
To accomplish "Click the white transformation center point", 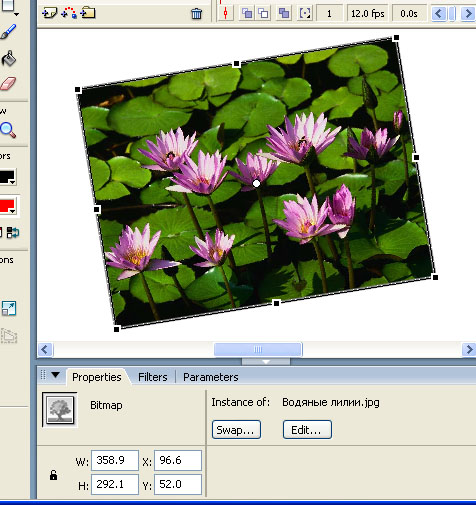I will (256, 183).
